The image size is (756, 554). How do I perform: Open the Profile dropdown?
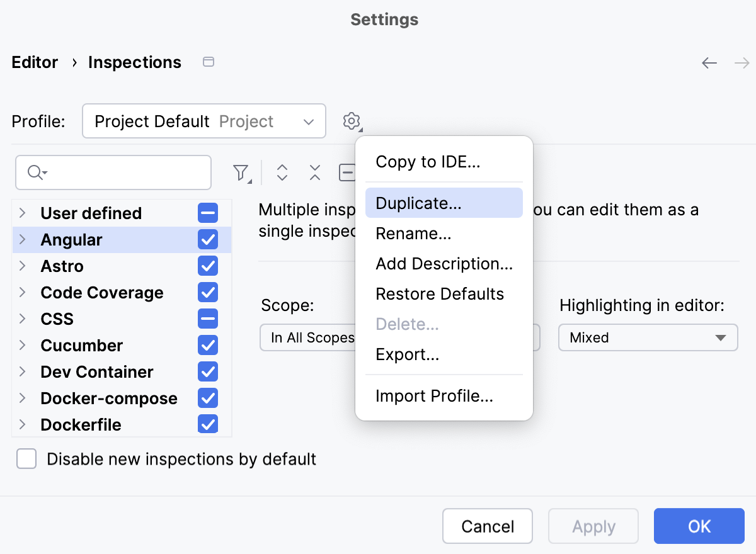[x=203, y=121]
